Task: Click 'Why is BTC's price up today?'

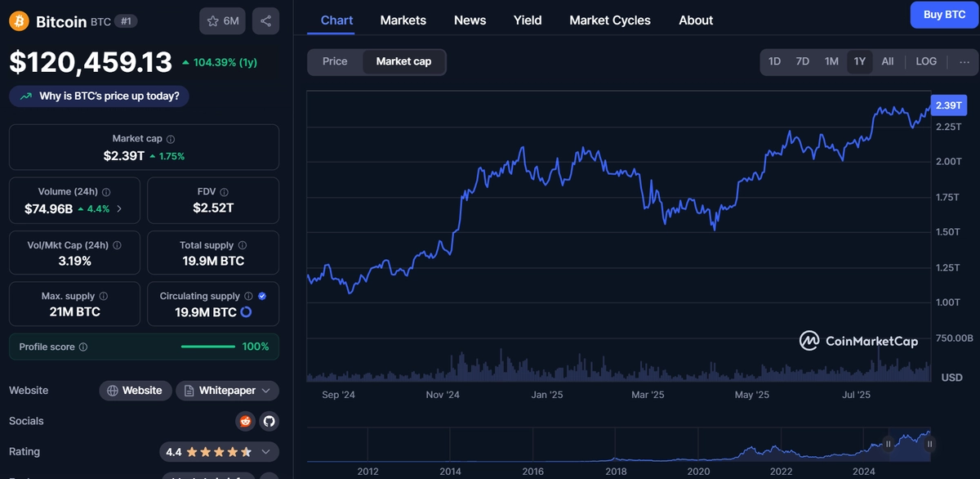Action: 100,96
